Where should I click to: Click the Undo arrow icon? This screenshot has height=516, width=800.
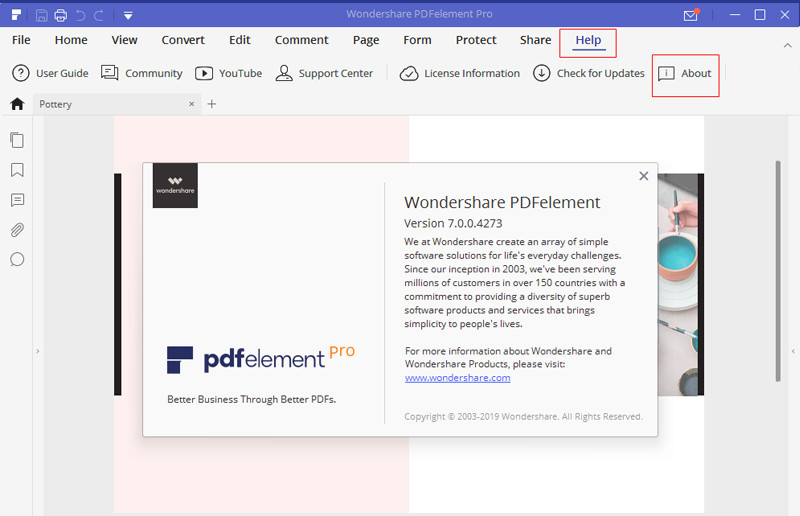click(x=80, y=15)
